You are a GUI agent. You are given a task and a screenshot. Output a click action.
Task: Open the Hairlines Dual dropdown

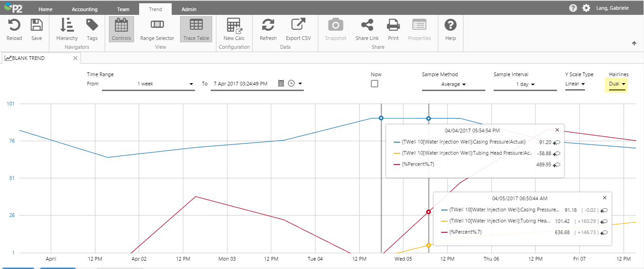tap(617, 84)
